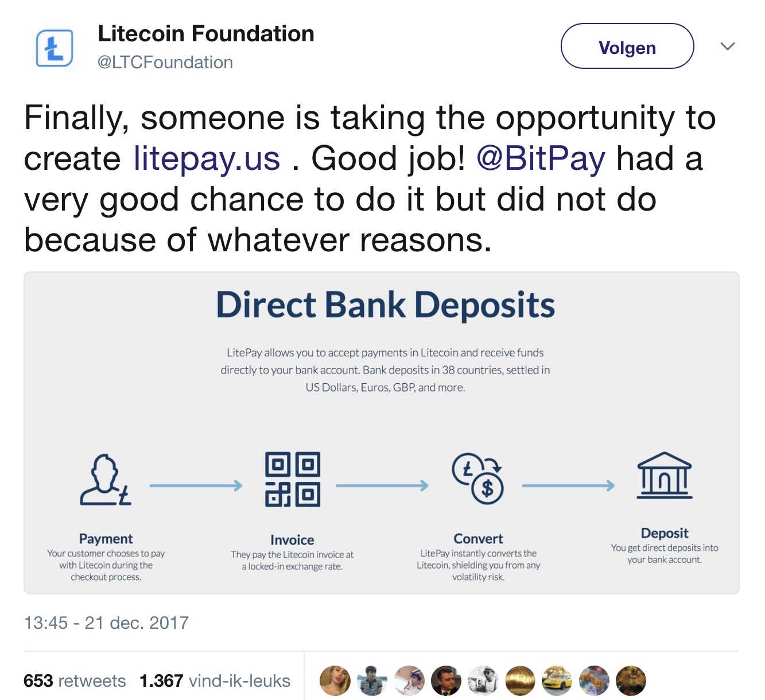
Task: Click the QR code Invoice icon
Action: 293,480
